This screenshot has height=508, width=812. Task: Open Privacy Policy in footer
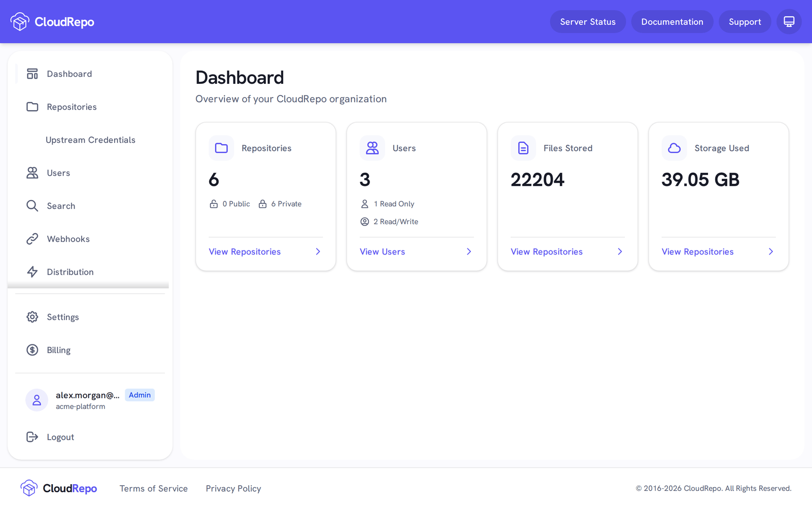coord(233,489)
